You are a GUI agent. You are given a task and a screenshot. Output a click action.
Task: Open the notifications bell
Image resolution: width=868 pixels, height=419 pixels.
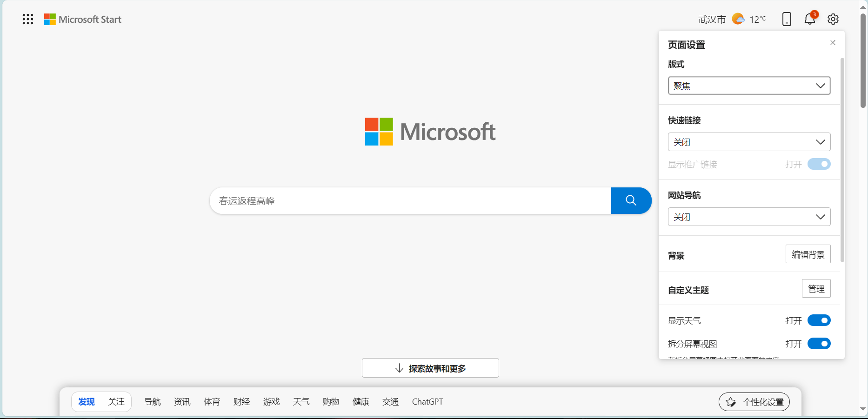tap(810, 19)
